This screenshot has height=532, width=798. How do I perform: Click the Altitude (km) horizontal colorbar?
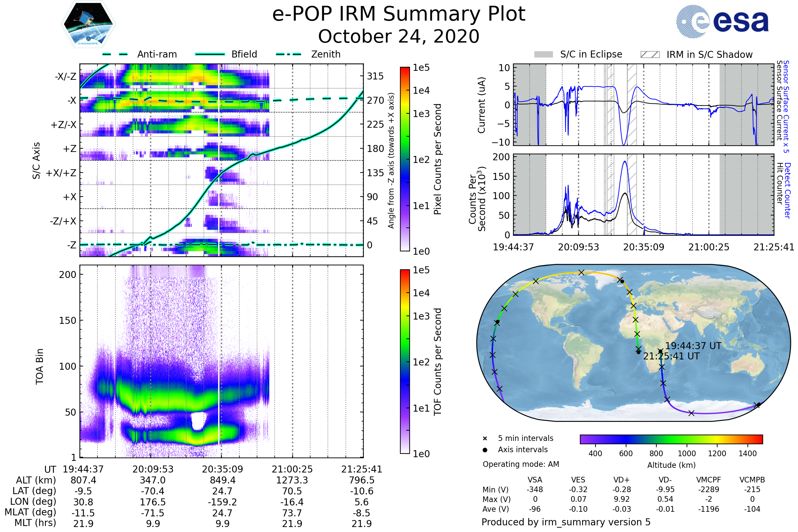671,439
